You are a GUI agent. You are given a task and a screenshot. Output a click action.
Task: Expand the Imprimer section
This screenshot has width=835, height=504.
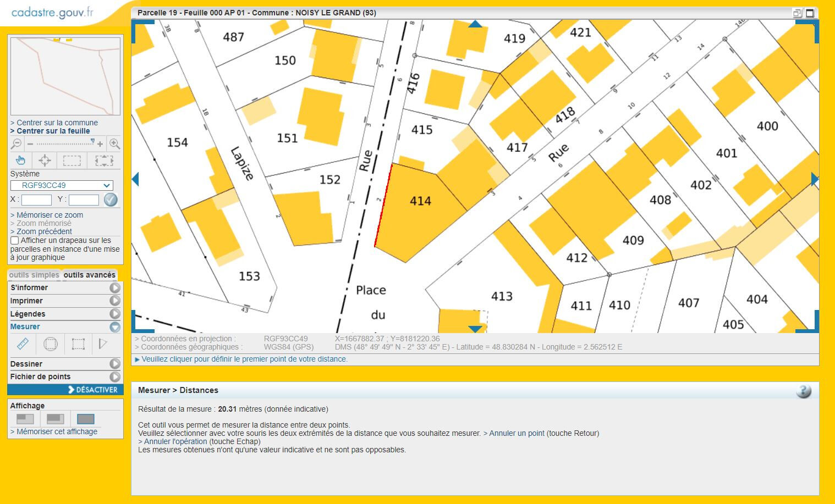click(114, 301)
